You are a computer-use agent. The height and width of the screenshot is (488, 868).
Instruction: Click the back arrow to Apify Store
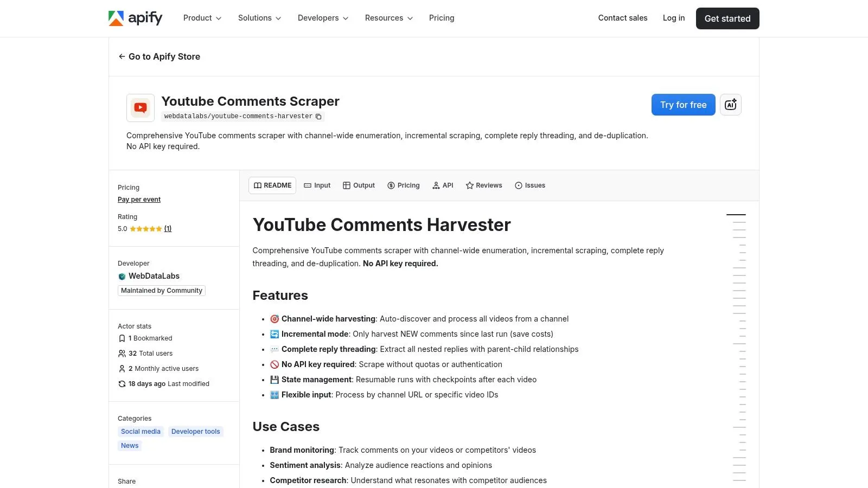(x=122, y=56)
